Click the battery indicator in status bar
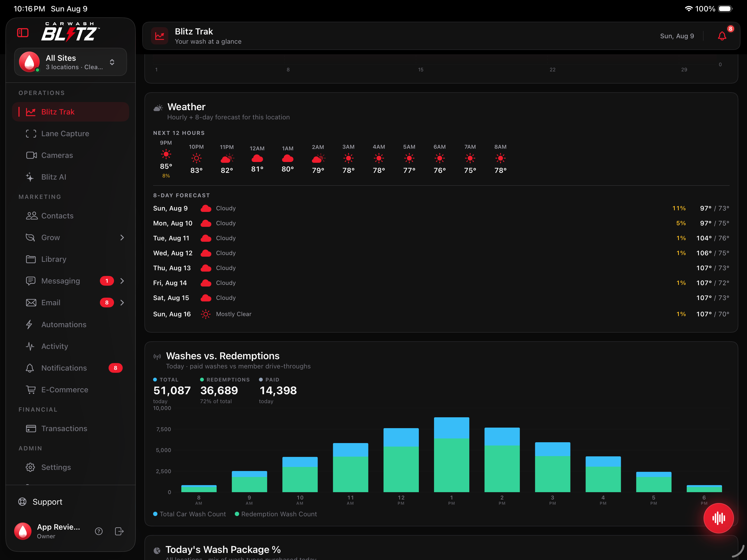Image resolution: width=747 pixels, height=560 pixels. (725, 9)
